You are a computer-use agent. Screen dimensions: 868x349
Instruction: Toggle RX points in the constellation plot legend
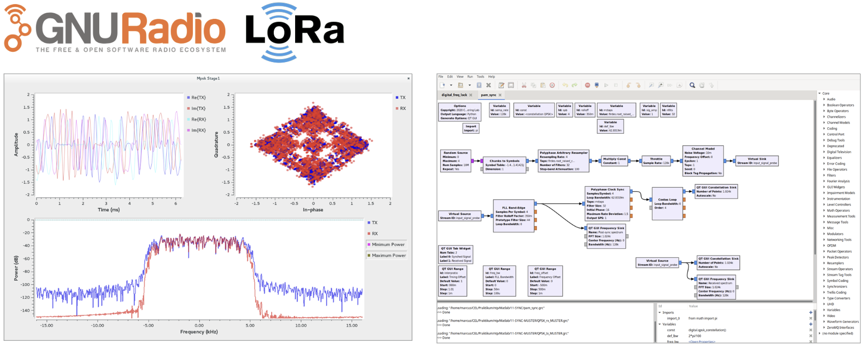(x=400, y=108)
